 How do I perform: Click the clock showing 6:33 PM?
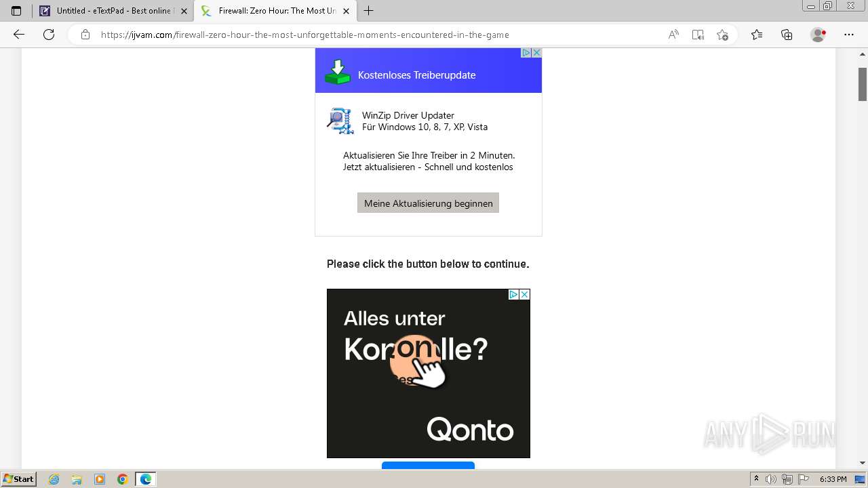[833, 479]
